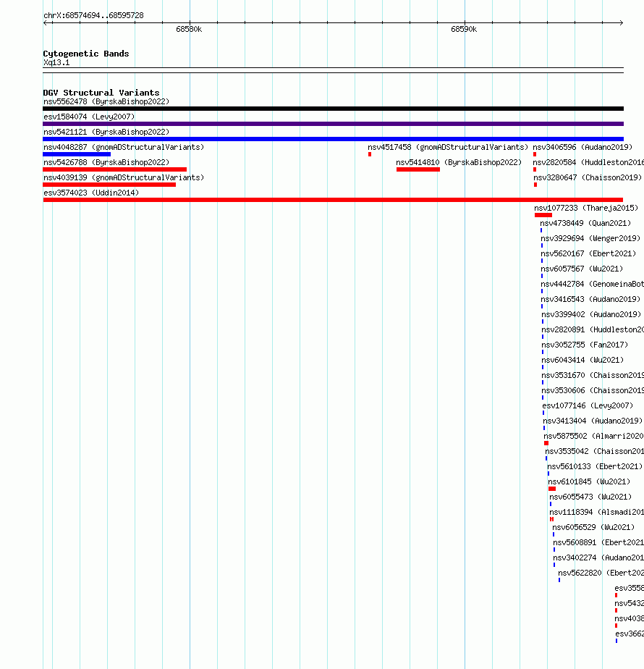This screenshot has width=644, height=669.
Task: Click the DGV Structural Variants track title
Action: coord(101,93)
